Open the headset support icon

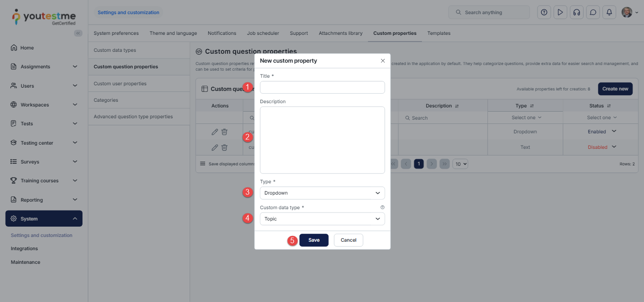pos(577,12)
